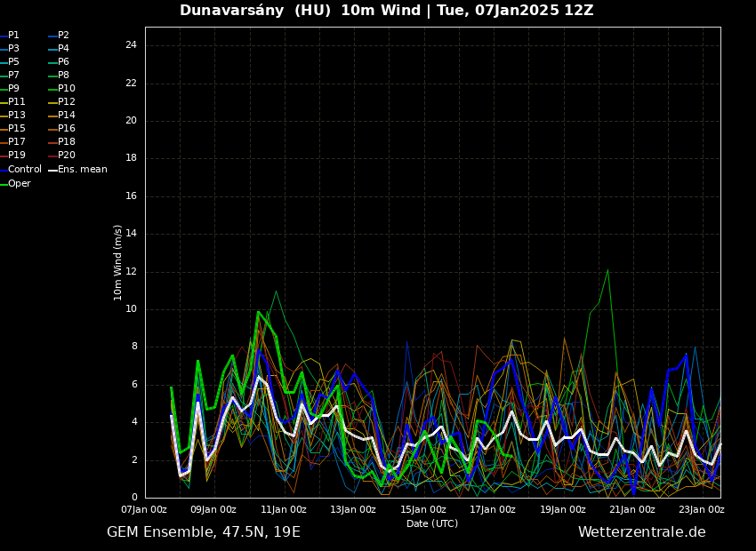Click the 10m Wind (m/s) y-axis title
The height and width of the screenshot is (551, 756).
pos(118,262)
